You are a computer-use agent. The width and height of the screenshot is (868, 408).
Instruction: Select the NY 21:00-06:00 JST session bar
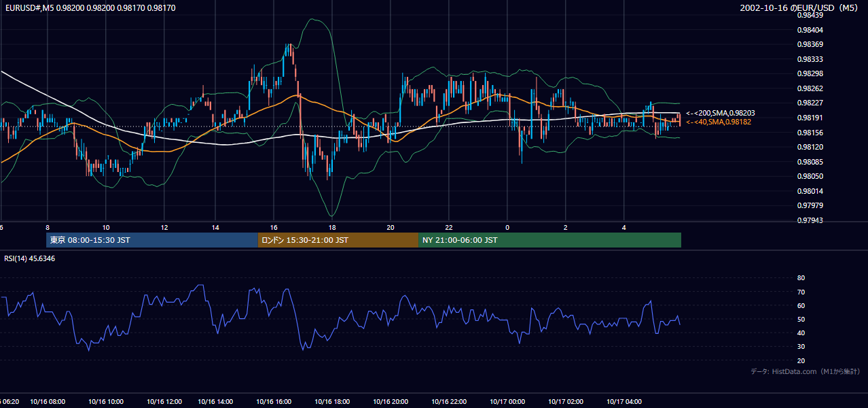pyautogui.click(x=549, y=240)
